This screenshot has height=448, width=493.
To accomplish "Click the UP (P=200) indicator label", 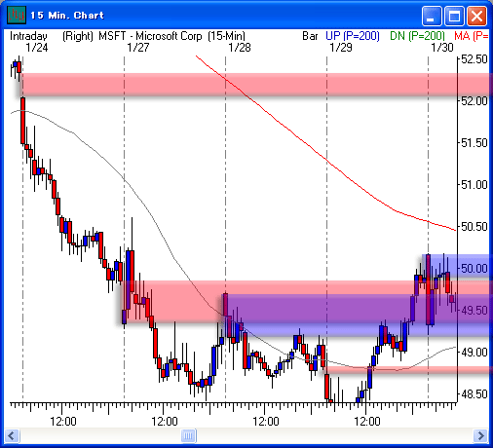I will (353, 36).
